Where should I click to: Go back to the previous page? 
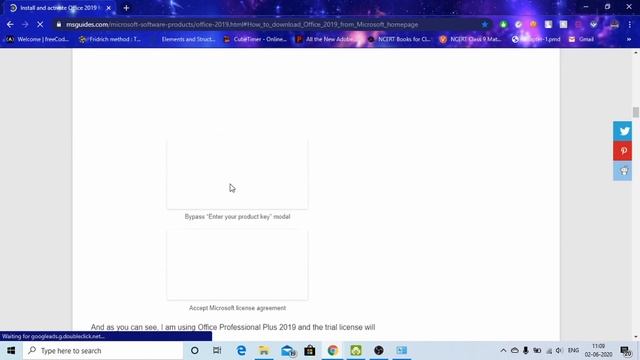(x=10, y=24)
